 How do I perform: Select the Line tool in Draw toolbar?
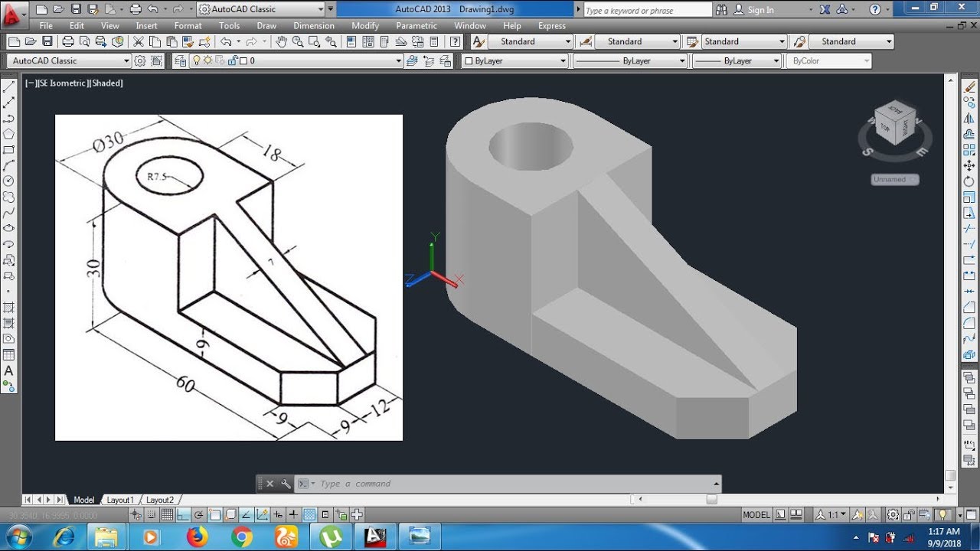pyautogui.click(x=9, y=86)
